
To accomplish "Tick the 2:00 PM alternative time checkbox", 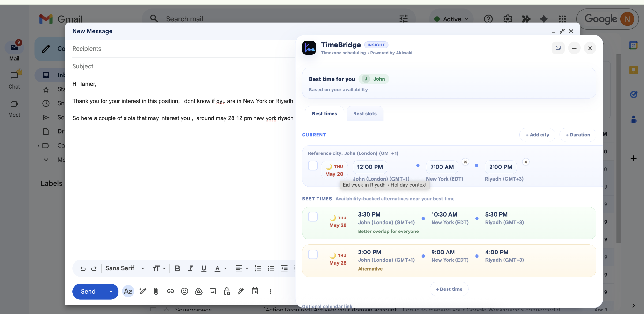I will [313, 254].
